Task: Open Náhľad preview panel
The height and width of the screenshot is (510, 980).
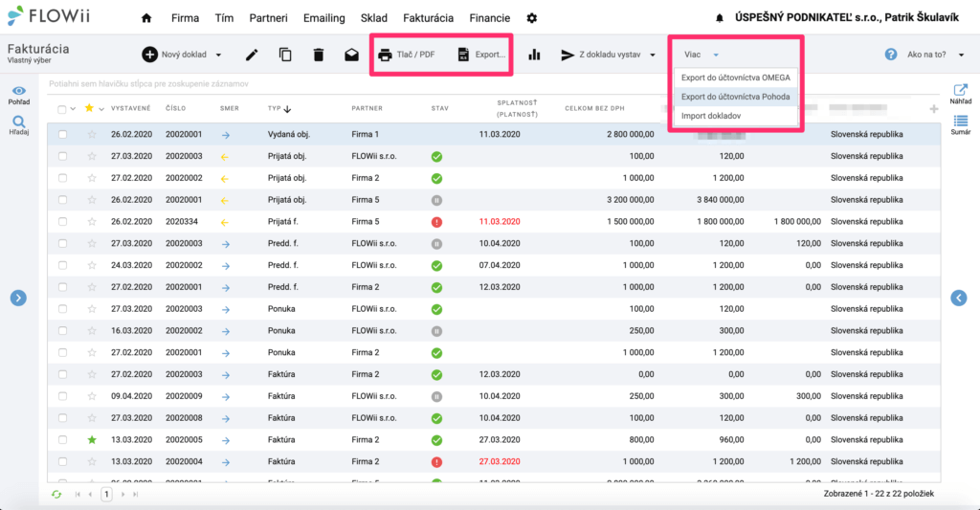Action: (x=961, y=94)
